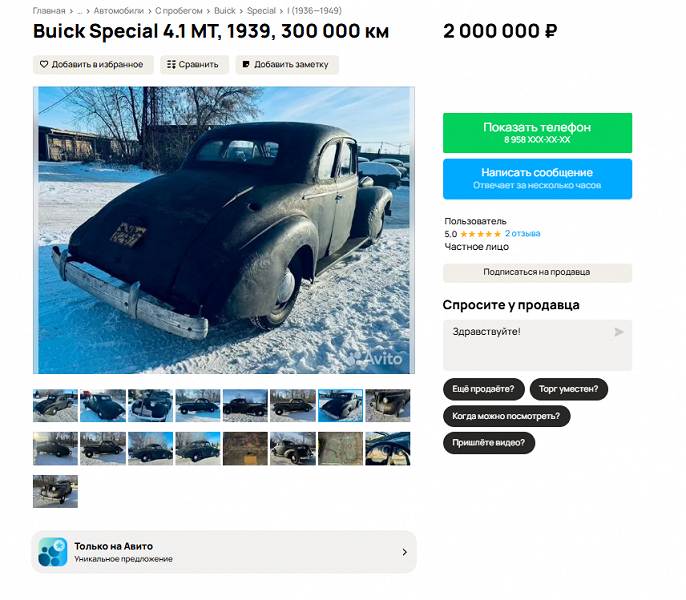
Task: Select the first car photo thumbnail
Action: (56, 406)
